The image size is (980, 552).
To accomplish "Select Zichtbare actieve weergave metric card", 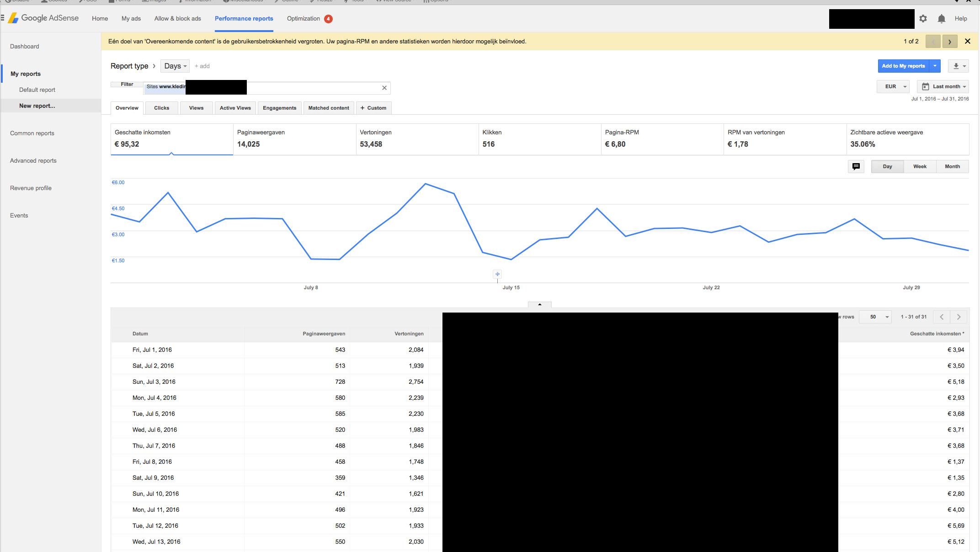I will tap(907, 139).
